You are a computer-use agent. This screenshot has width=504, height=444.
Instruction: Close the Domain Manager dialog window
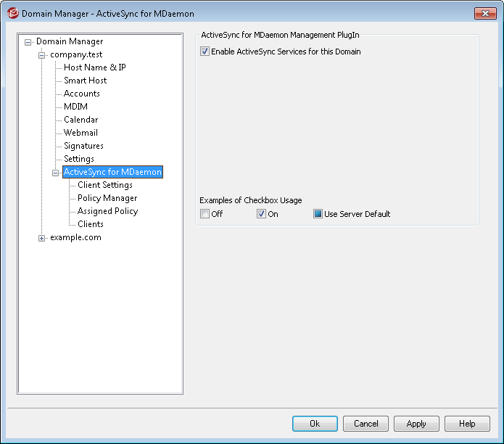pyautogui.click(x=485, y=13)
